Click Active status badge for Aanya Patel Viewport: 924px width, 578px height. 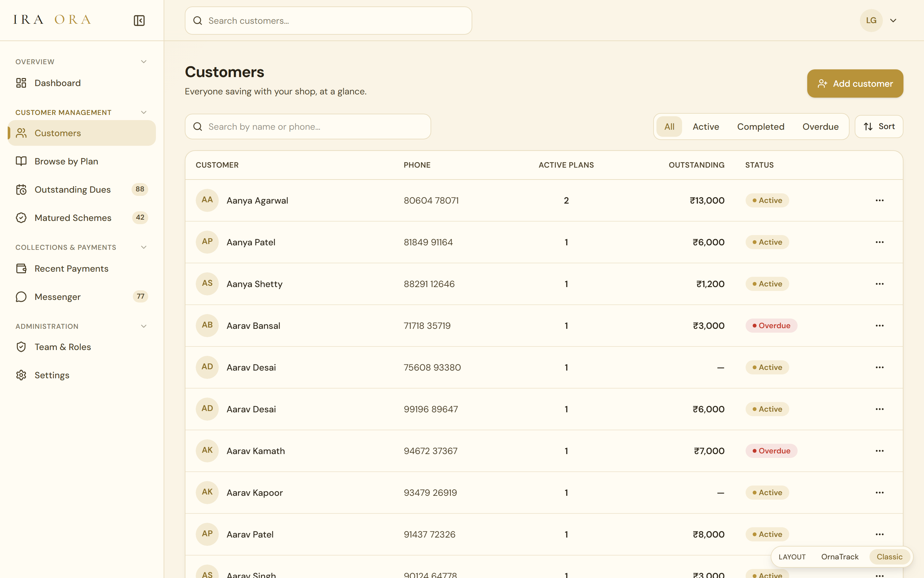point(767,242)
